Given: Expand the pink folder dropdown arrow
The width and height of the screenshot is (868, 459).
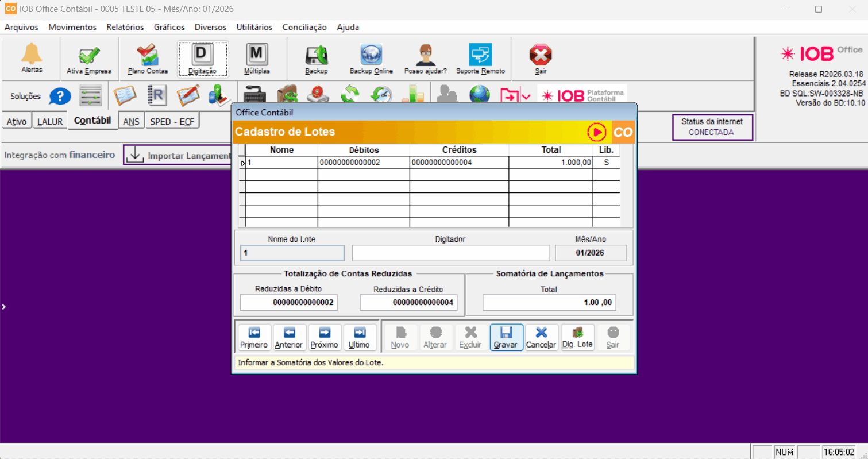Looking at the screenshot, I should (526, 96).
